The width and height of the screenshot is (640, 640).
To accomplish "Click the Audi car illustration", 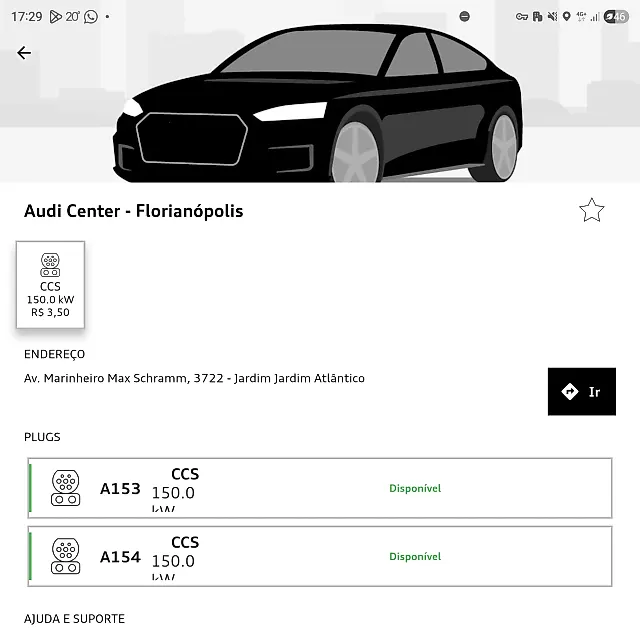I will [x=318, y=103].
